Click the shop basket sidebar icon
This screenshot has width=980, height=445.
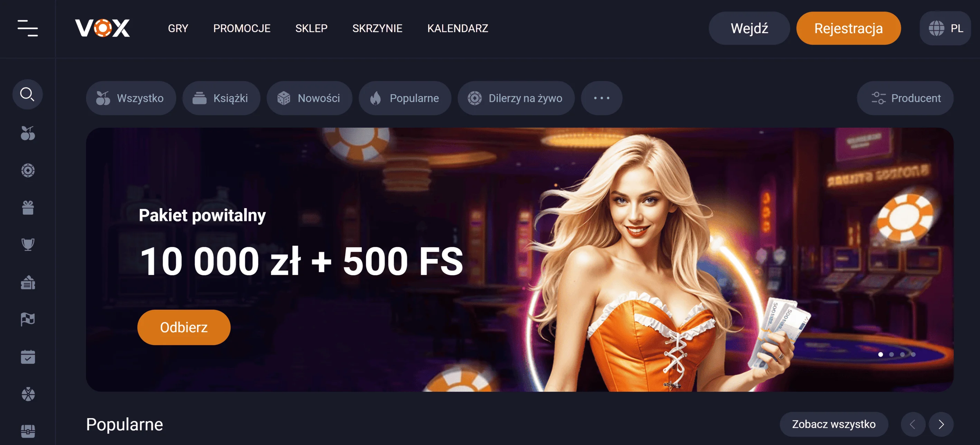click(x=28, y=282)
